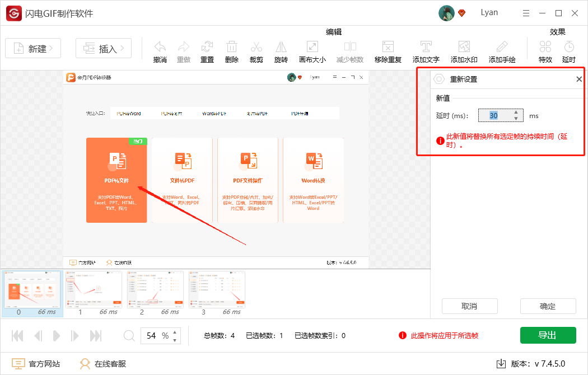Click the 闪电GIF制作软件 app logo
588x375 pixels.
tap(14, 13)
